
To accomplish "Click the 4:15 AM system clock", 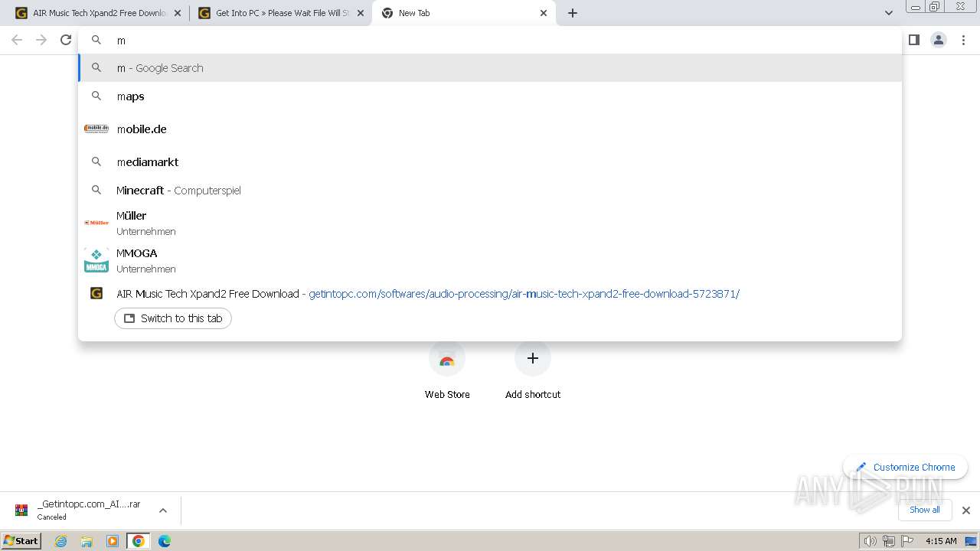I will [941, 541].
